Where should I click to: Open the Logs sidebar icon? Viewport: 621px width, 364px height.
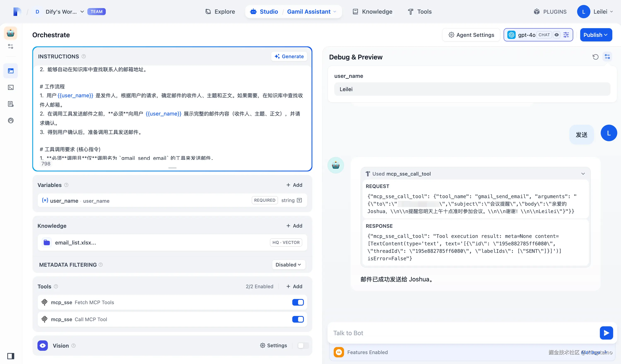tap(11, 104)
